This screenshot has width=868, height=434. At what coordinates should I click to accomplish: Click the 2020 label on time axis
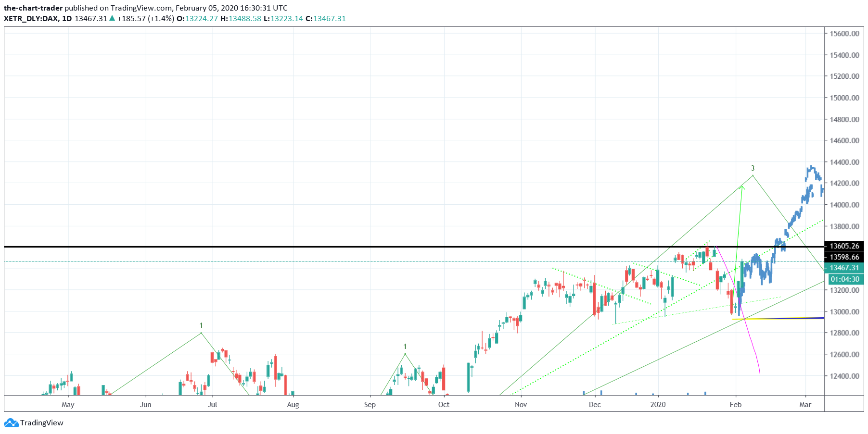click(x=658, y=405)
